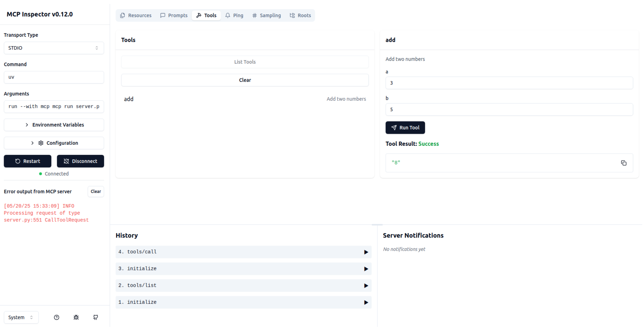The height and width of the screenshot is (335, 644).
Task: Open the GitHub icon link
Action: [96, 318]
